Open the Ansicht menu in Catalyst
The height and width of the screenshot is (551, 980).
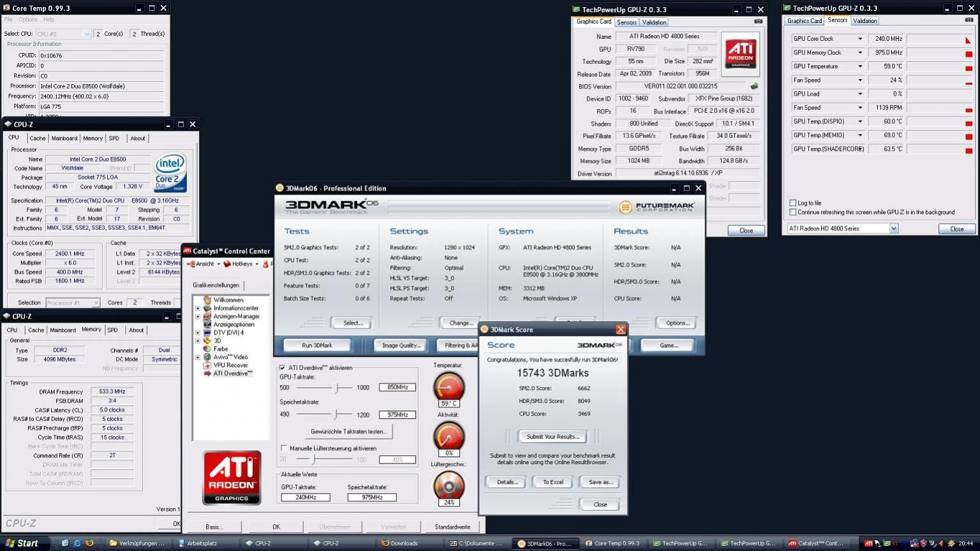[204, 264]
